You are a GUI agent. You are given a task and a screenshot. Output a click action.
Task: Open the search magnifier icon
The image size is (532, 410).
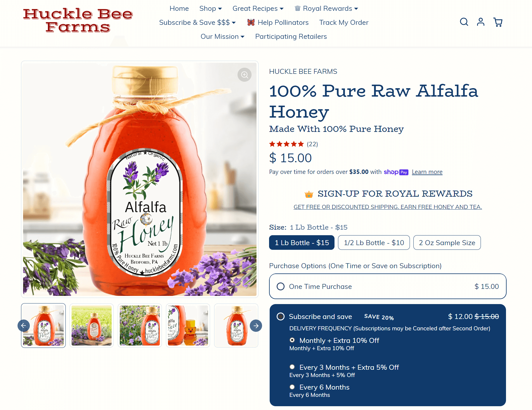(464, 22)
